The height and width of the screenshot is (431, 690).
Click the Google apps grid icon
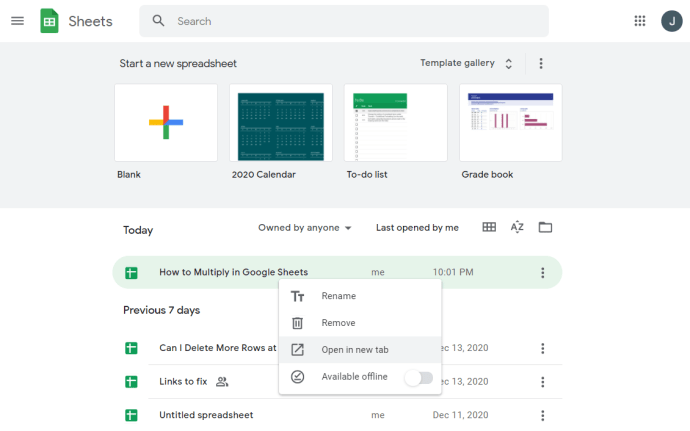click(x=640, y=21)
